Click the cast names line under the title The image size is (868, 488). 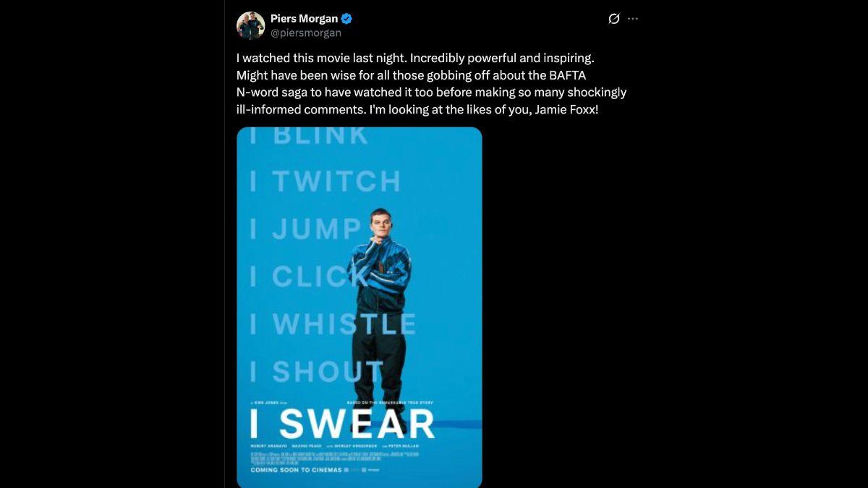click(x=335, y=446)
